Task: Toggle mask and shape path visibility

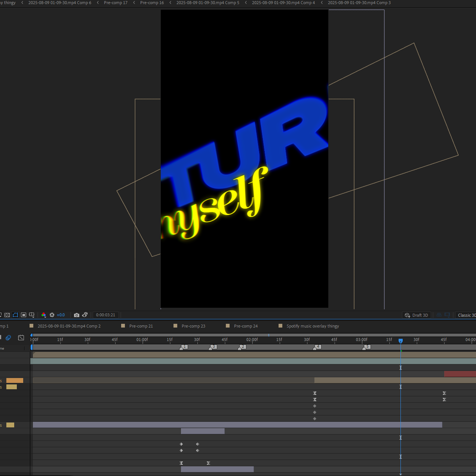Action: coord(15,315)
